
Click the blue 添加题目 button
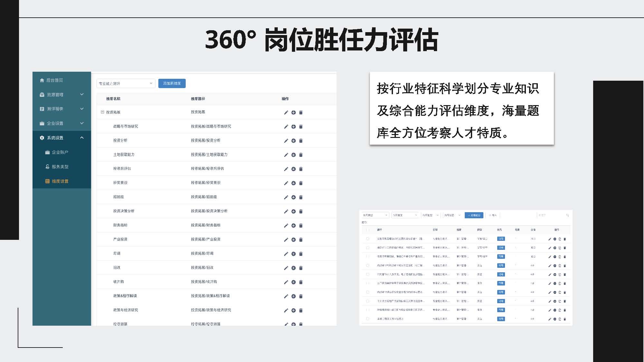[x=474, y=215]
